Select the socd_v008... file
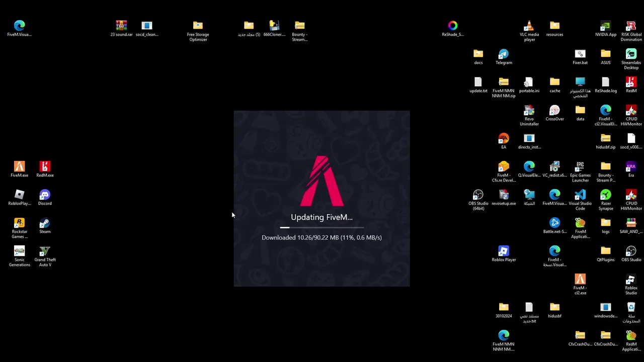 (631, 141)
